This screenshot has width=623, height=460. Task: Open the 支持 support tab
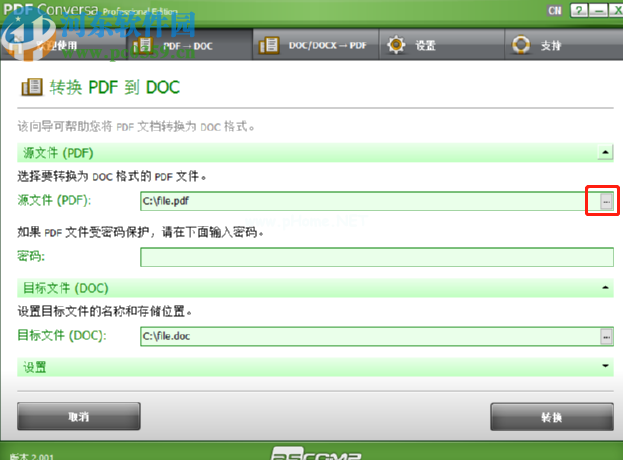[564, 45]
